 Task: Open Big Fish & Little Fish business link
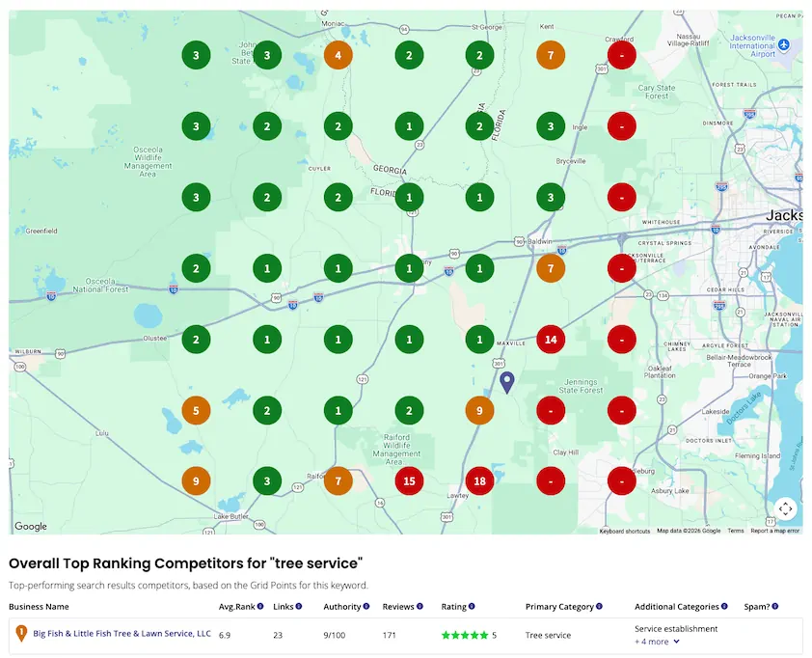tap(122, 633)
